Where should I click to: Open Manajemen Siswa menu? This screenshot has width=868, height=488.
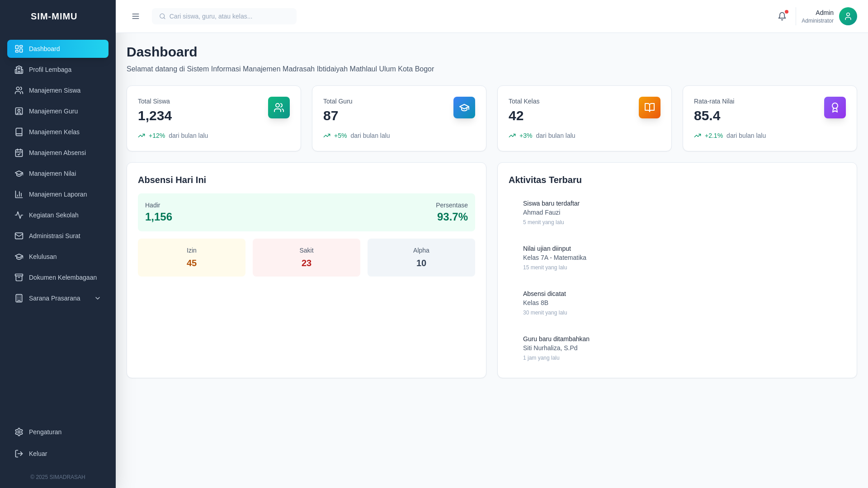click(54, 90)
